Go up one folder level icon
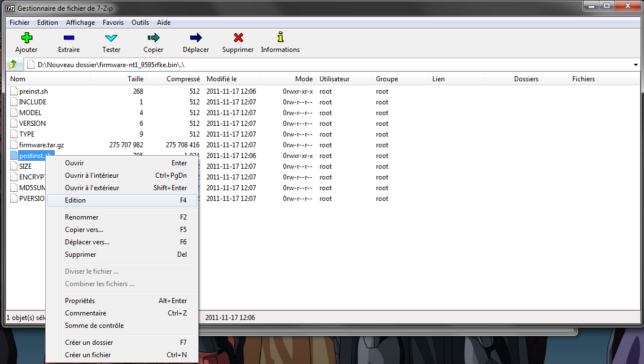 (x=13, y=64)
